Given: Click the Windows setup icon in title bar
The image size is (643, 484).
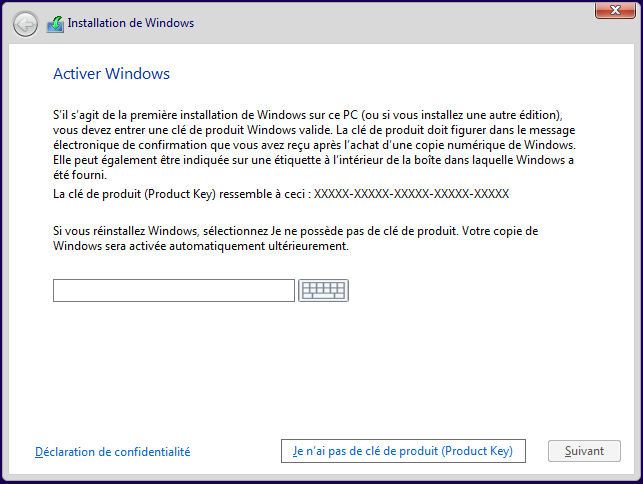Looking at the screenshot, I should point(55,23).
